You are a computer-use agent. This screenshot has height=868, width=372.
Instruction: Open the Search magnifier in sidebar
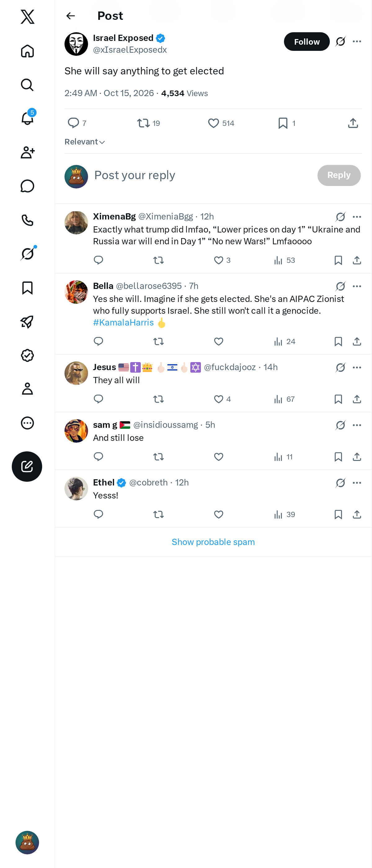(27, 85)
